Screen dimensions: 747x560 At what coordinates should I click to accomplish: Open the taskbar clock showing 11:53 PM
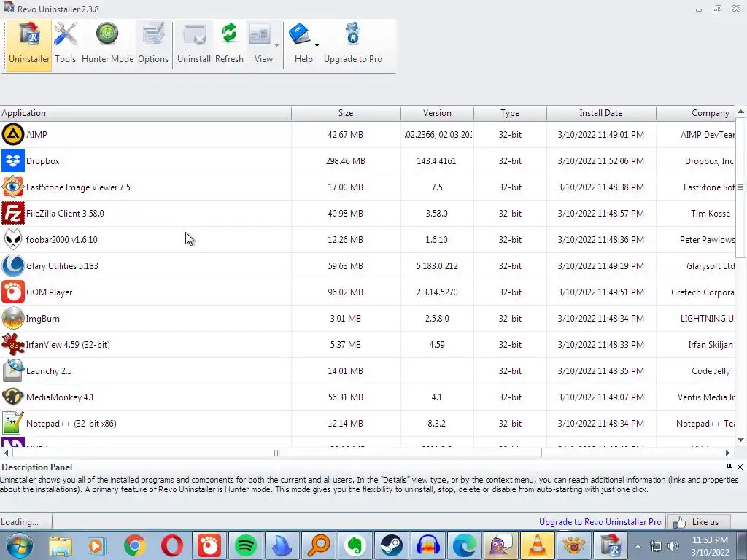point(710,545)
